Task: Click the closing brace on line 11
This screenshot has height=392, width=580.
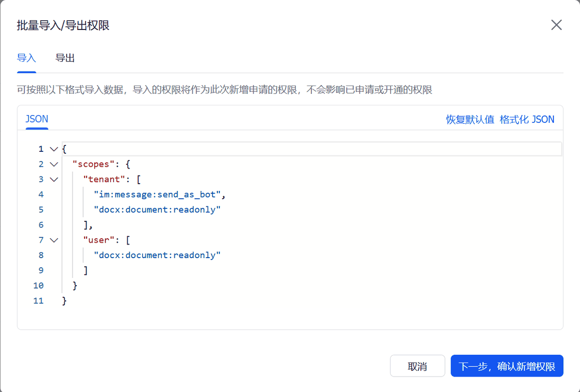Action: click(x=64, y=301)
